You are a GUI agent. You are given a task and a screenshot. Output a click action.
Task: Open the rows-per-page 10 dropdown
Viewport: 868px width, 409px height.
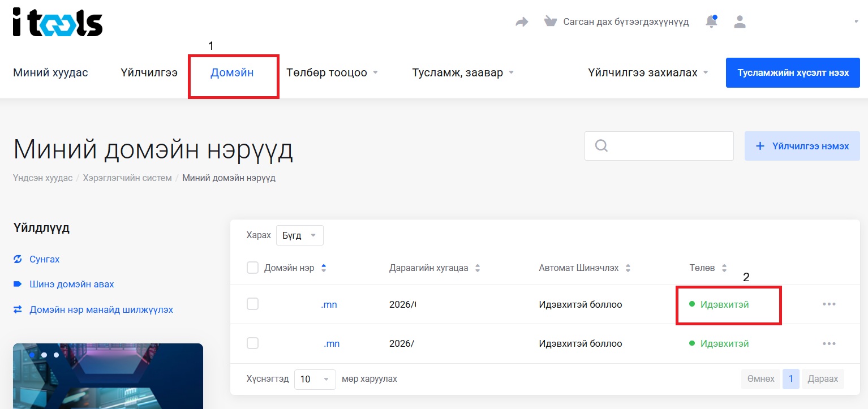coord(315,379)
